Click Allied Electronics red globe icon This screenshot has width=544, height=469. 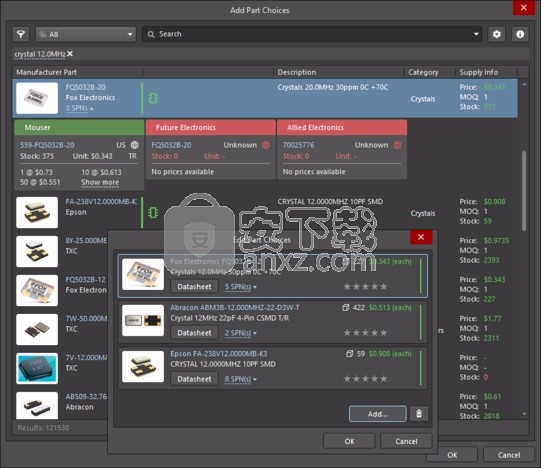click(x=397, y=145)
